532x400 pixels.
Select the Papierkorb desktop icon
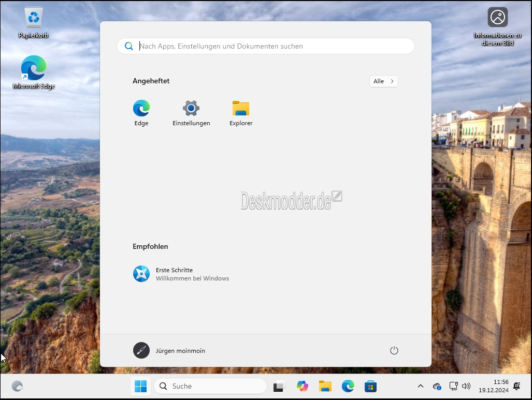33,22
